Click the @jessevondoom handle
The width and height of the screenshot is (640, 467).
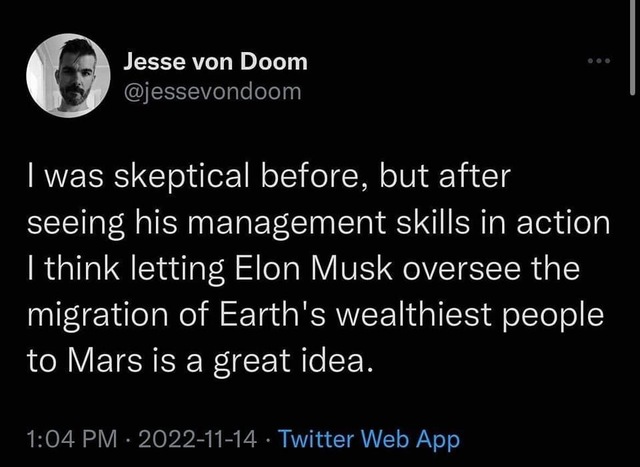(212, 92)
